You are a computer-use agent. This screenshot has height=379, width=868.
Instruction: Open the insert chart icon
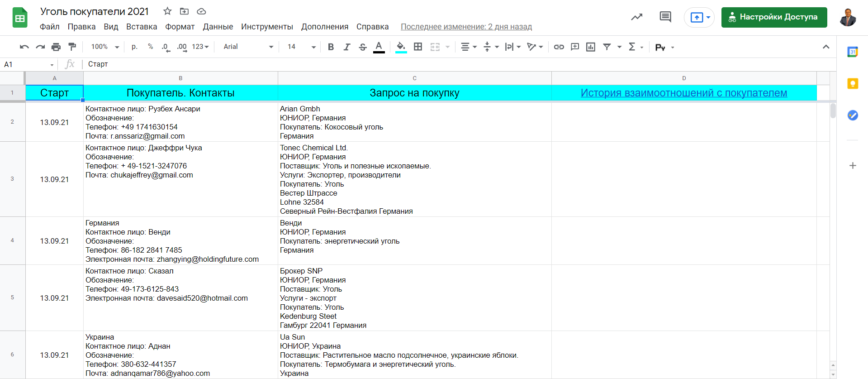coord(591,47)
